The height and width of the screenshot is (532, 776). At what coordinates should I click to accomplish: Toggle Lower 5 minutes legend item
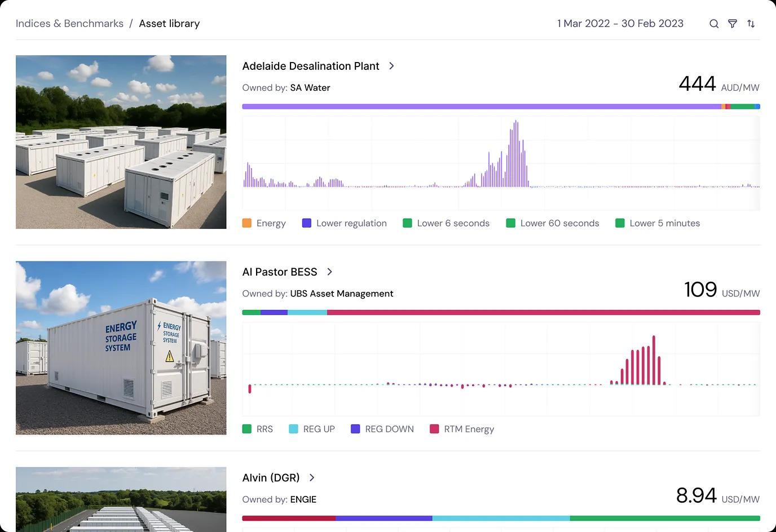(657, 223)
